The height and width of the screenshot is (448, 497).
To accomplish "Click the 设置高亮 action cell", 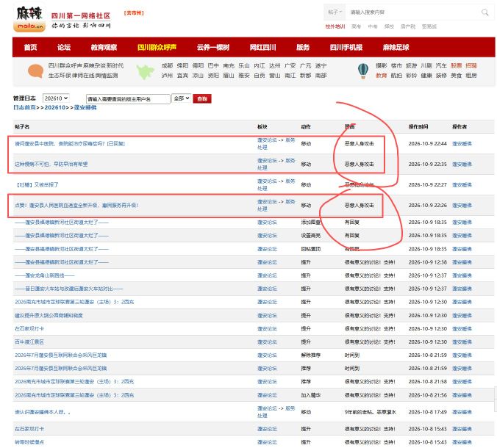I will click(310, 236).
